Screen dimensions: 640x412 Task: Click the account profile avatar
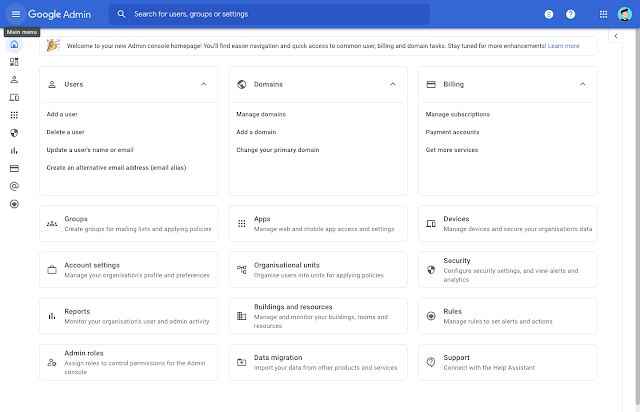[x=624, y=14]
